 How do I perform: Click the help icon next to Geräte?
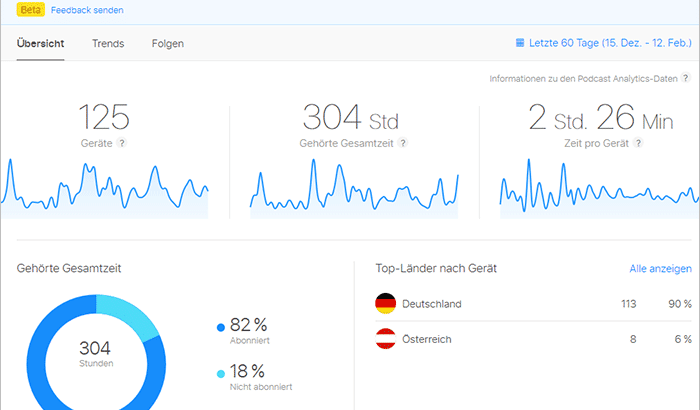point(122,143)
